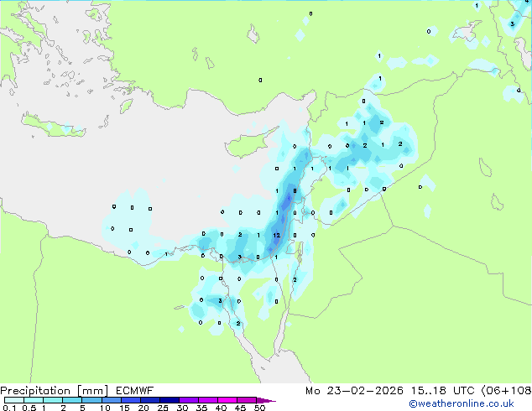This screenshot has width=532, height=411.
Task: Select the 2–5 mm legend color swatch
Action: 72,400
